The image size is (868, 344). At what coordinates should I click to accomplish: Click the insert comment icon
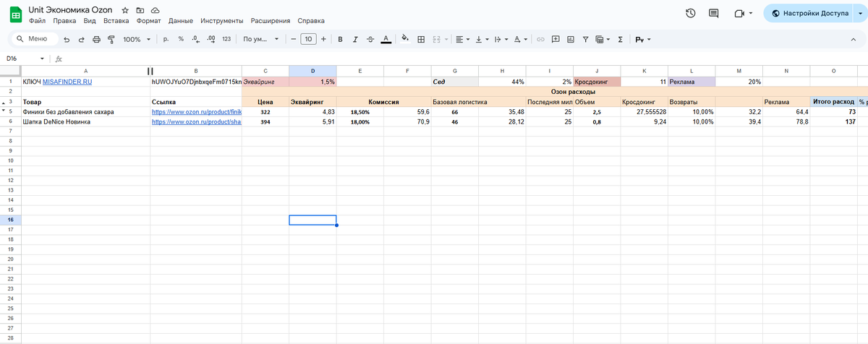(x=555, y=39)
